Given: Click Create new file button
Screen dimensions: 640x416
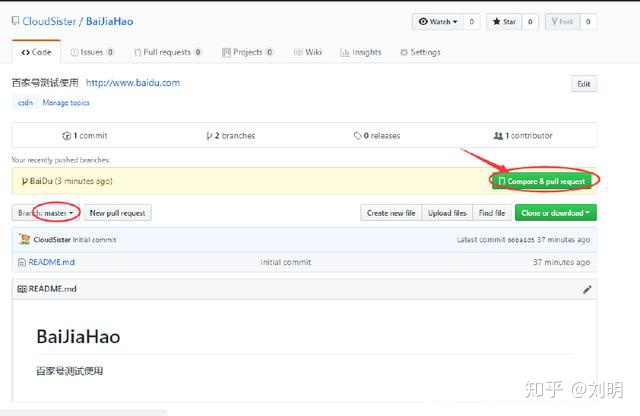Looking at the screenshot, I should (391, 213).
